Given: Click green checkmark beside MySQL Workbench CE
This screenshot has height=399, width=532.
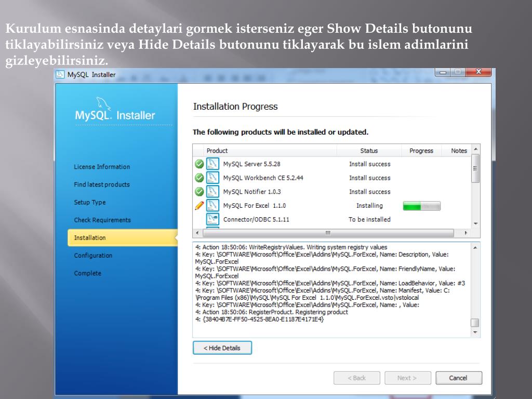Looking at the screenshot, I should [199, 178].
